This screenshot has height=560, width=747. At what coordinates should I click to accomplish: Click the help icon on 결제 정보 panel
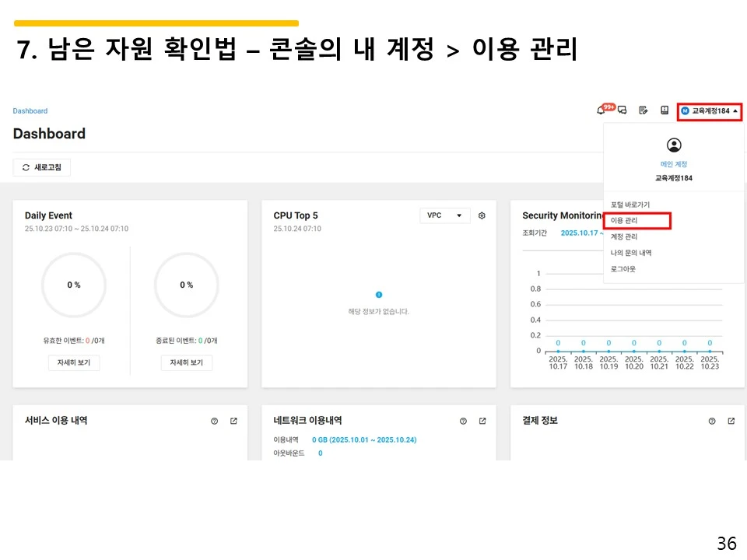tap(712, 420)
